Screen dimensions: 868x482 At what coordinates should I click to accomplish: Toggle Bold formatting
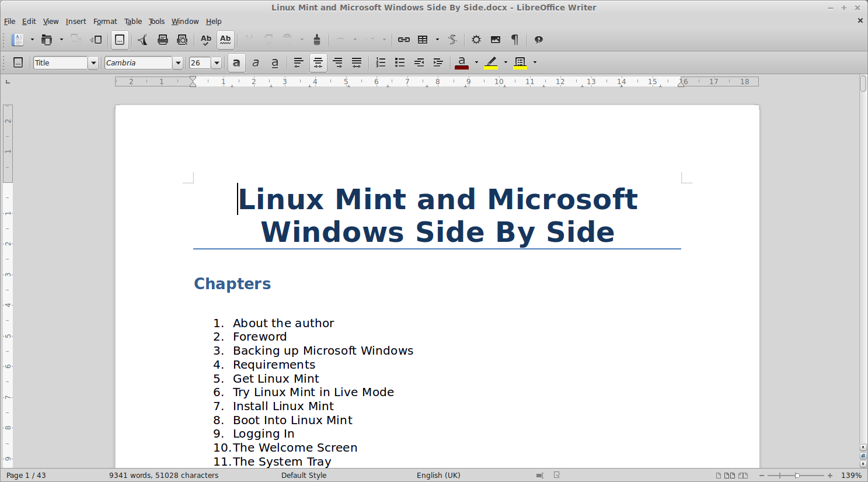tap(236, 63)
